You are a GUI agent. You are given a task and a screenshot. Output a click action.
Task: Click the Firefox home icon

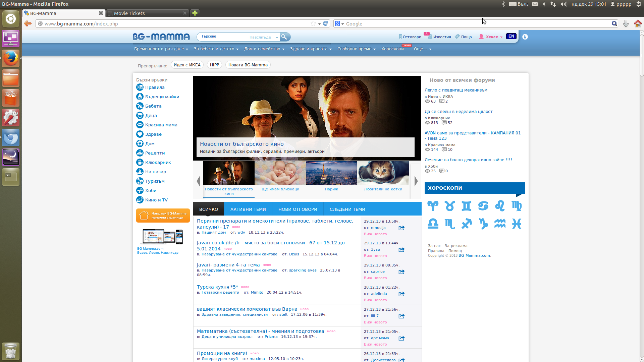point(638,23)
